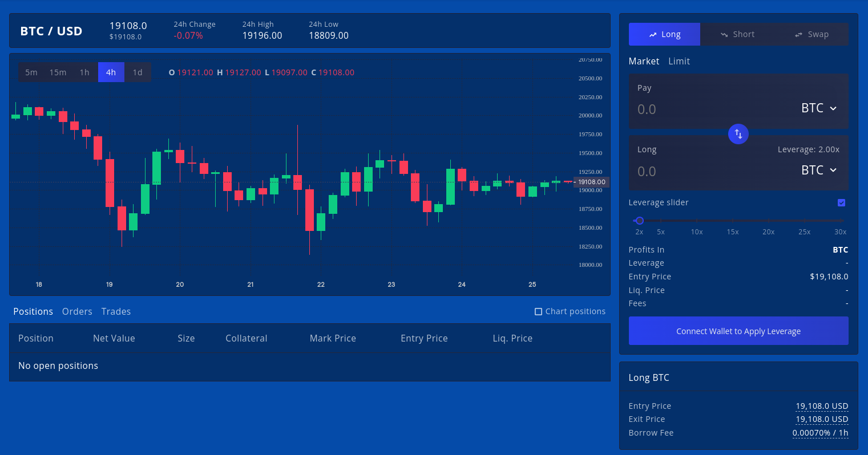Click the Liq. Price column header
This screenshot has width=868, height=455.
512,338
